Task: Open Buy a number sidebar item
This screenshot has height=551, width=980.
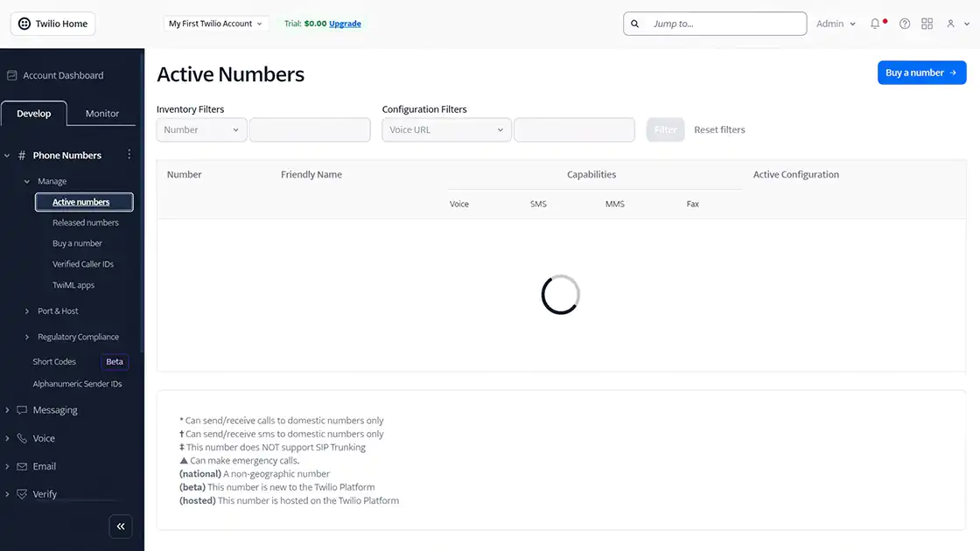Action: pyautogui.click(x=77, y=244)
